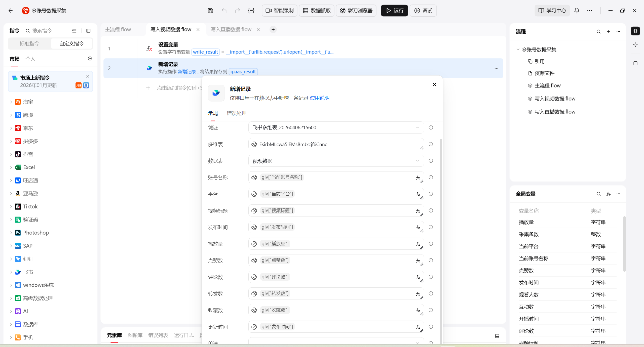
Task: Click the save icon in top toolbar
Action: (x=210, y=11)
